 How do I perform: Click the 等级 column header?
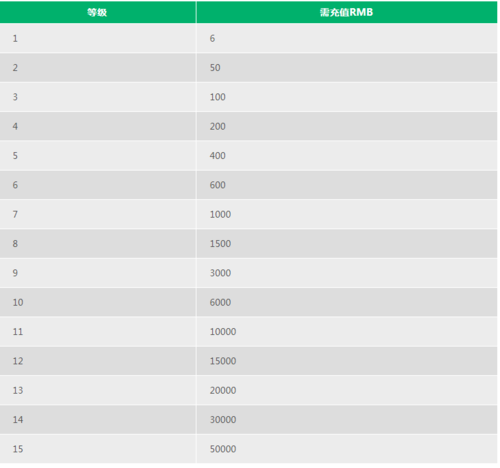[x=97, y=12]
